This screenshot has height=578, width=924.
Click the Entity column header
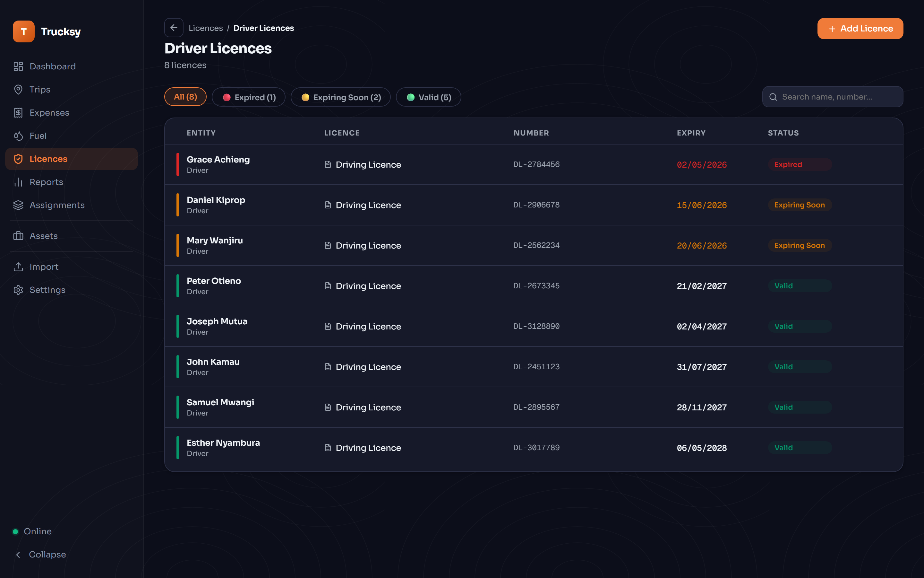click(201, 133)
